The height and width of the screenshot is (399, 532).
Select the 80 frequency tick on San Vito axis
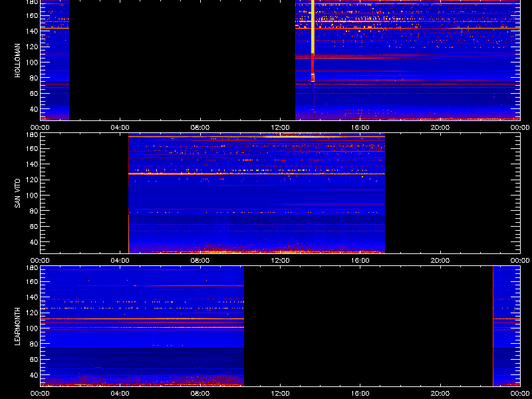click(x=34, y=211)
